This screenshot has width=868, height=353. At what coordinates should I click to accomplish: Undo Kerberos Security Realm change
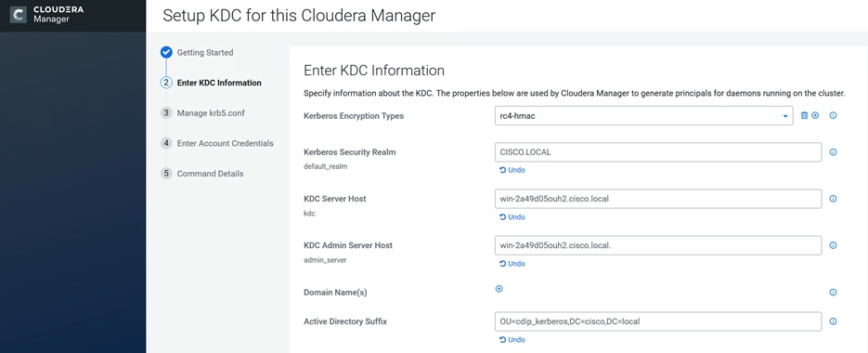(x=512, y=170)
